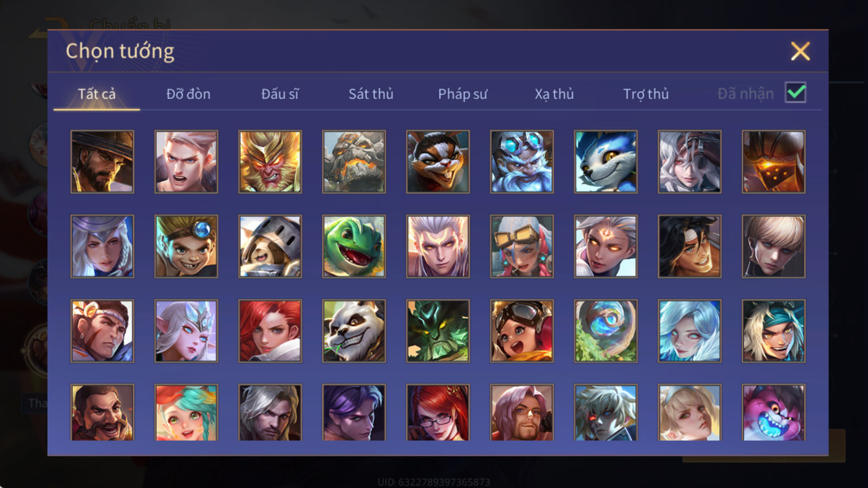Select the dark green forest monster hero
This screenshot has height=488, width=868.
tap(438, 331)
